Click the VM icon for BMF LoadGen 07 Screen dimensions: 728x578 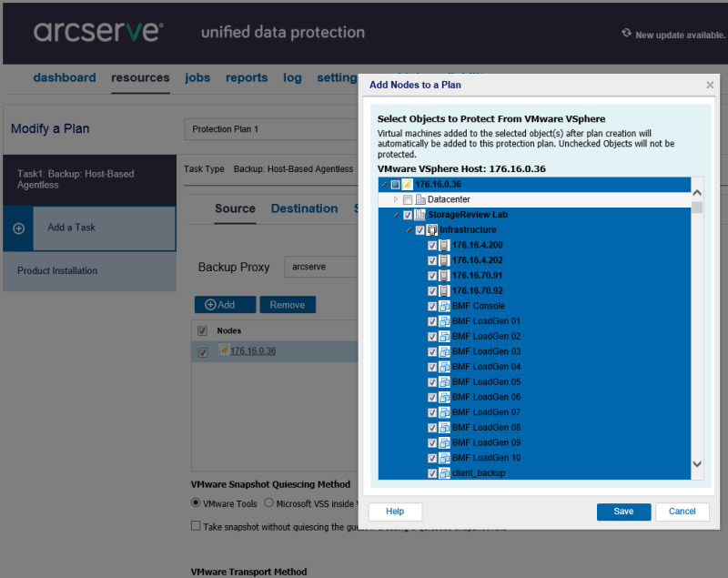(444, 412)
